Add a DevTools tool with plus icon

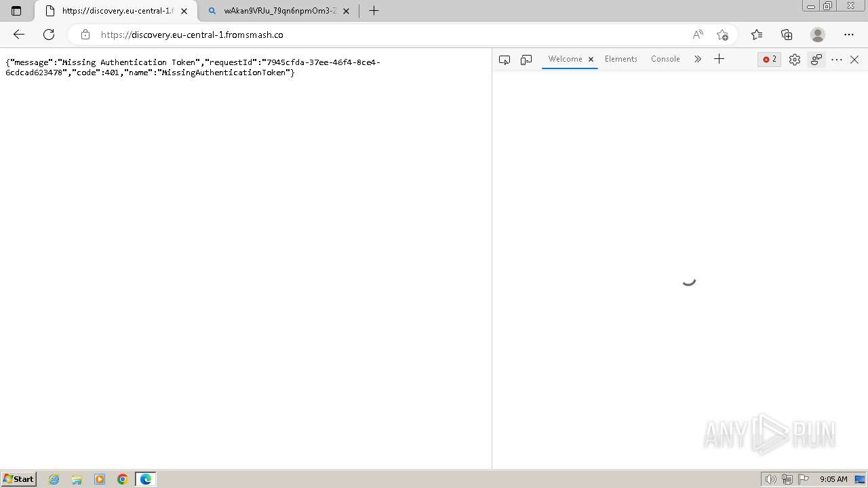pyautogui.click(x=719, y=59)
